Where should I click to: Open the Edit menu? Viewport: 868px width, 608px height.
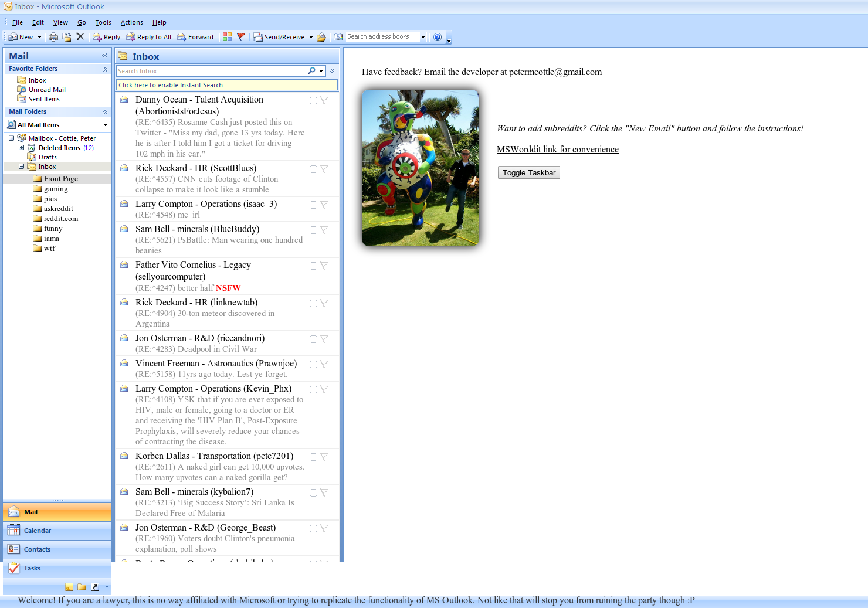click(38, 22)
